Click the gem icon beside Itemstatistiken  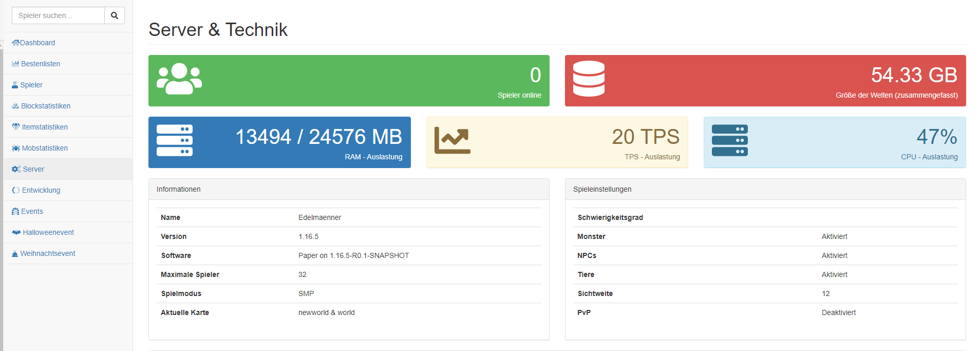(x=16, y=127)
